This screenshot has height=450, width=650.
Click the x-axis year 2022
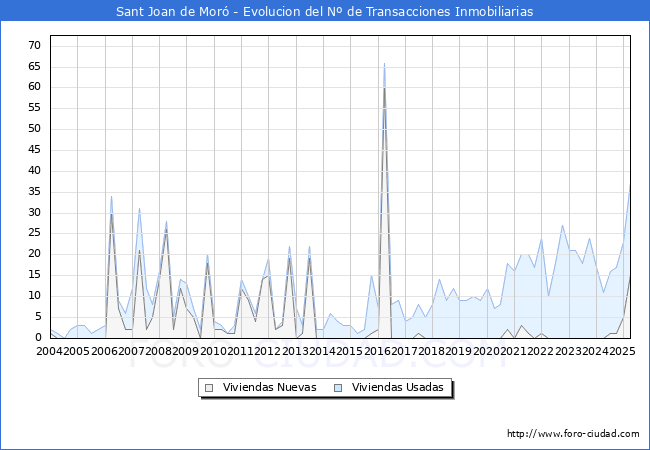[x=541, y=351]
